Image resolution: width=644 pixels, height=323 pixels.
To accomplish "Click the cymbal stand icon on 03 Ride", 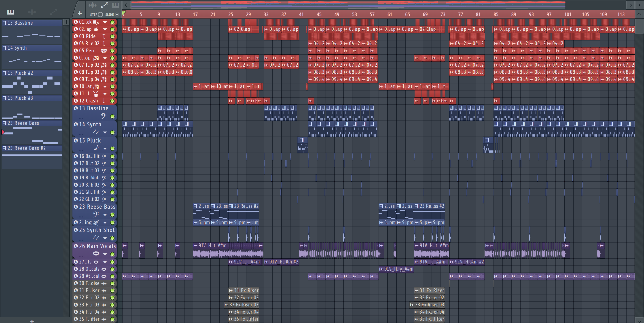I will pos(104,36).
